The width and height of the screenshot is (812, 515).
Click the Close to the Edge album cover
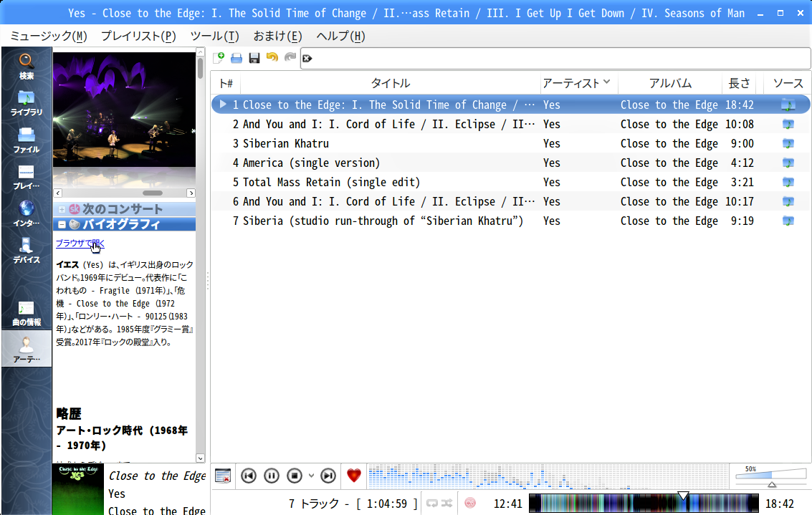pos(77,489)
